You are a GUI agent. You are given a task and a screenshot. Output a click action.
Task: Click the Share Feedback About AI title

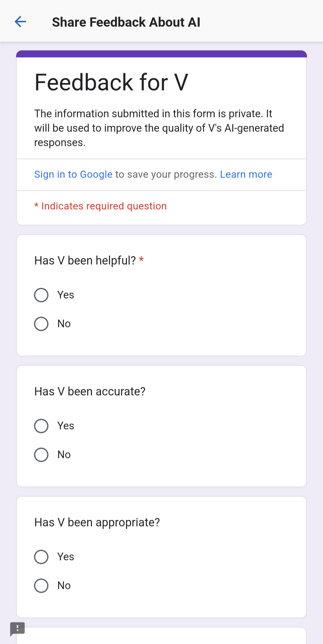coord(126,22)
